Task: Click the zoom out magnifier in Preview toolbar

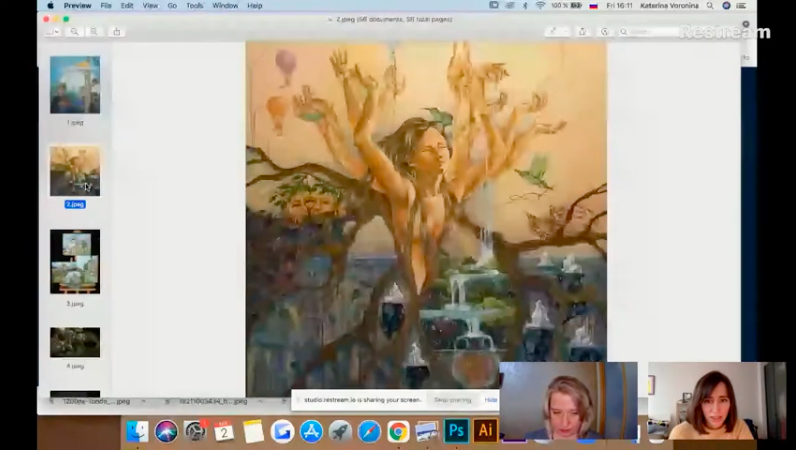Action: [x=74, y=32]
